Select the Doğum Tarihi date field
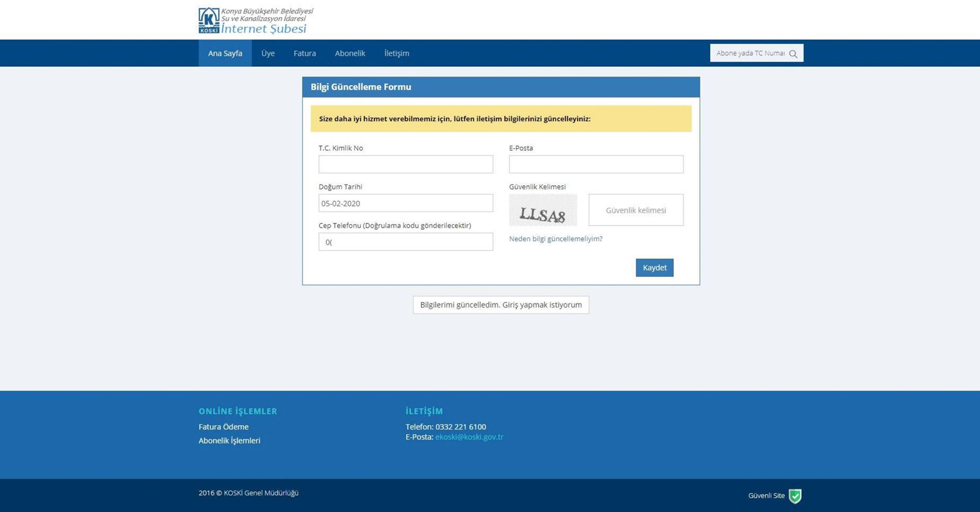980x512 pixels. click(405, 203)
